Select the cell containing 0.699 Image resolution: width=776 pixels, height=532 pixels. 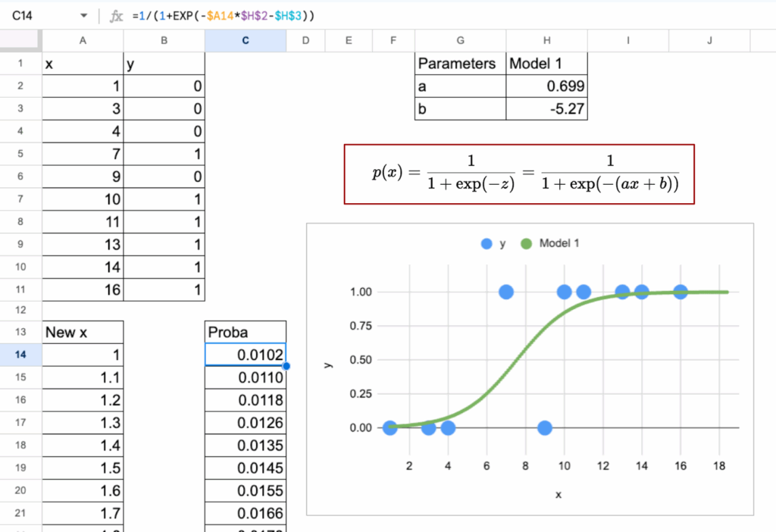click(546, 86)
